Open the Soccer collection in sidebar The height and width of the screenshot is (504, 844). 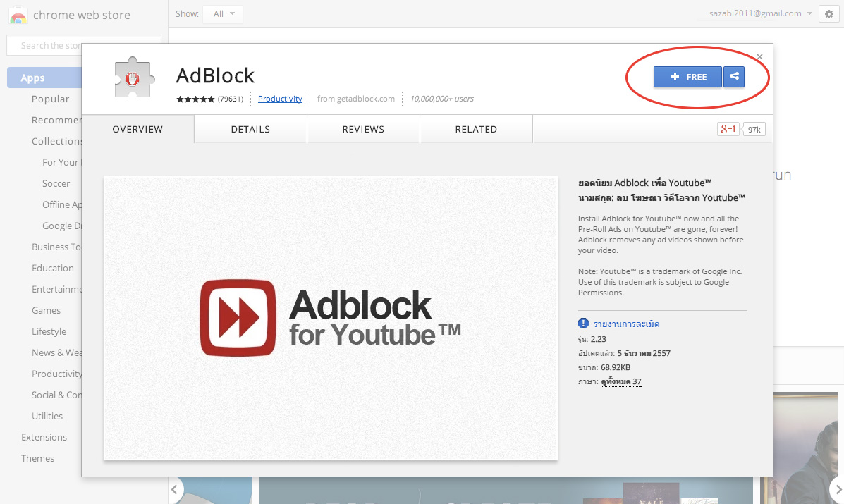click(x=56, y=183)
